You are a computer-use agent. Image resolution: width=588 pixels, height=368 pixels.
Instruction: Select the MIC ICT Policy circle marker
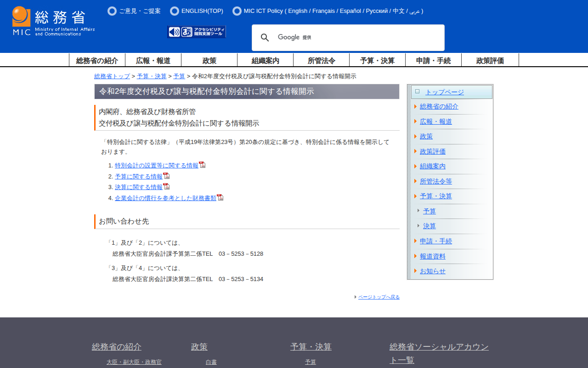point(237,11)
